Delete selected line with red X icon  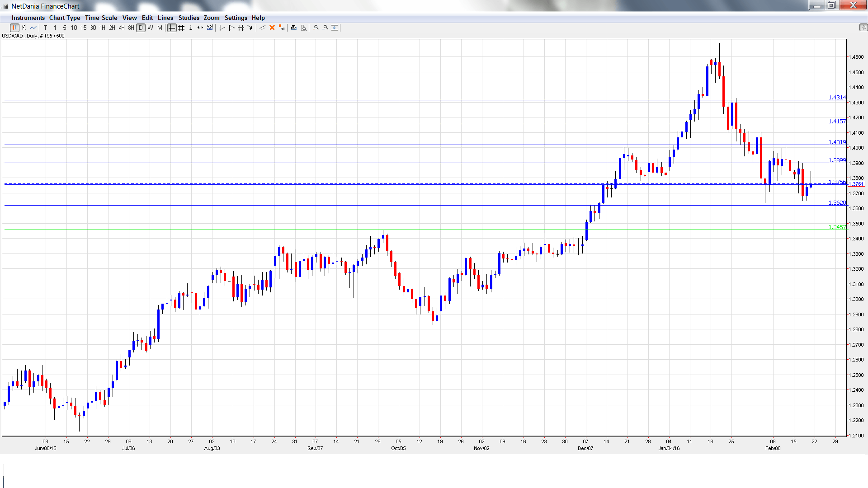[x=272, y=28]
